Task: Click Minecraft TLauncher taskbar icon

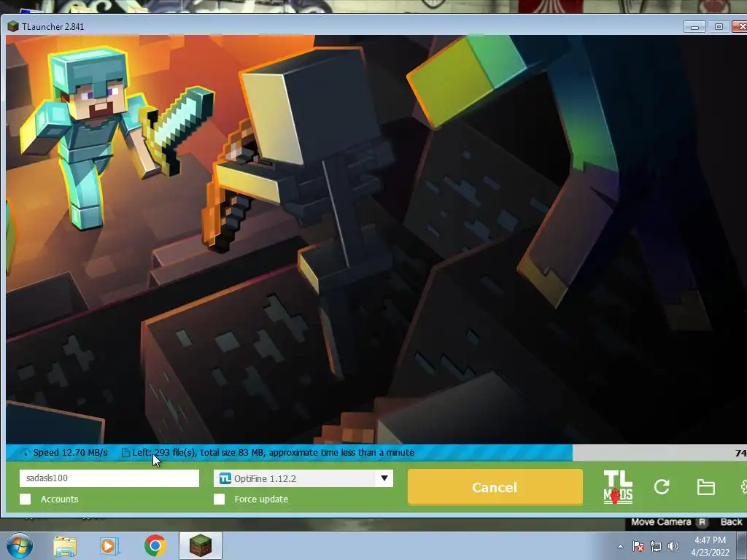Action: (x=201, y=545)
